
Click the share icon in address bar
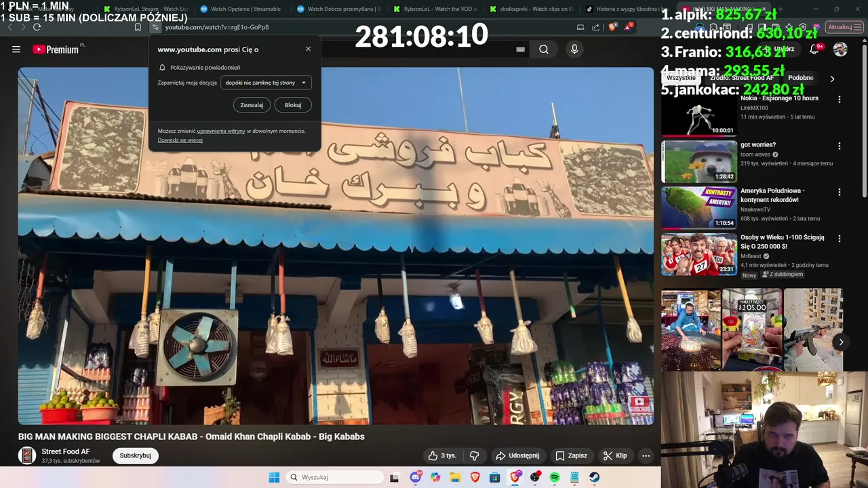tap(595, 27)
